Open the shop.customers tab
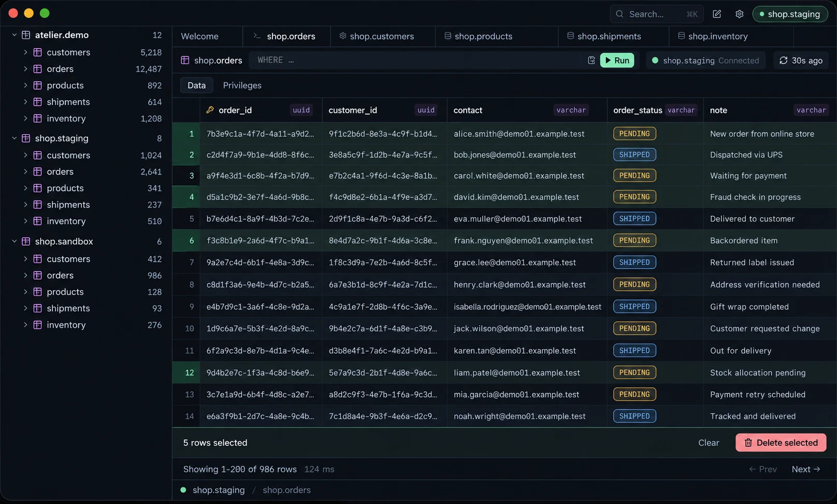The width and height of the screenshot is (837, 504). coord(382,36)
